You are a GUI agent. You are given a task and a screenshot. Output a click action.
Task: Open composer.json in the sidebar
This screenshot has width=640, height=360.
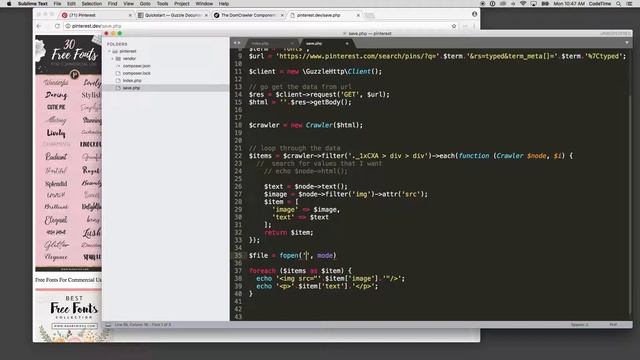pos(136,66)
